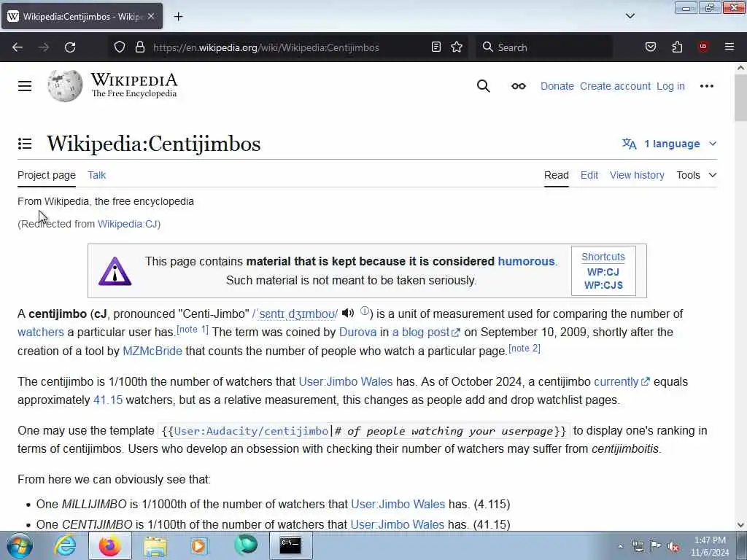This screenshot has width=747, height=560.
Task: Follow the humorous link
Action: pos(527,262)
